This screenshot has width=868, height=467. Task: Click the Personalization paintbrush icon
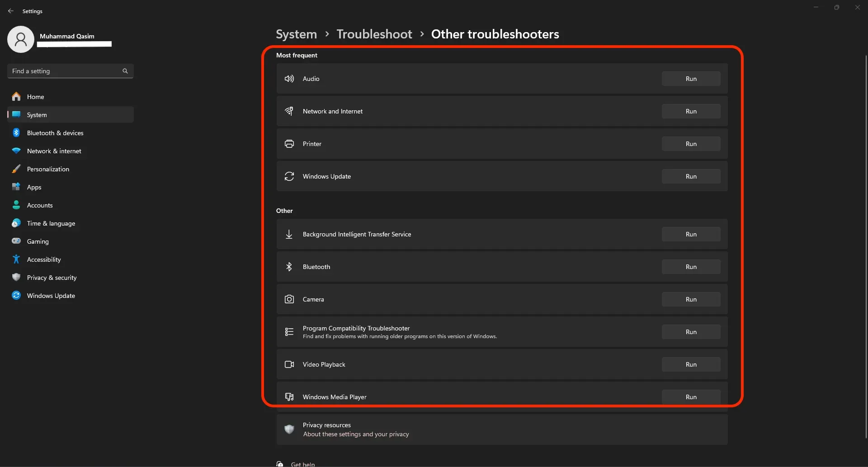coord(16,169)
